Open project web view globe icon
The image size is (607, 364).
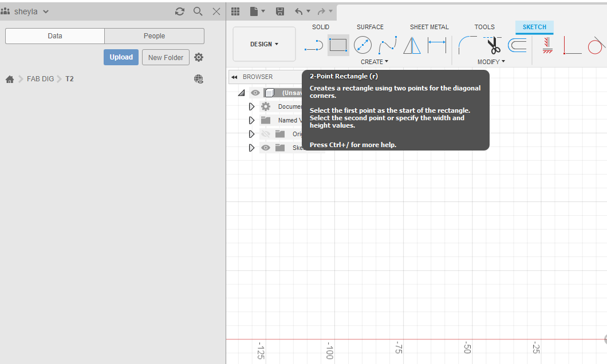point(199,79)
